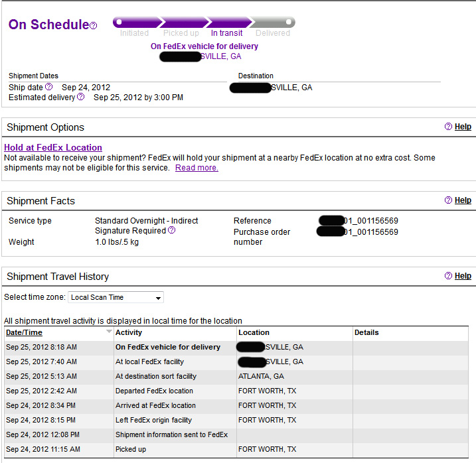Click the Date/Time column header
Image resolution: width=476 pixels, height=463 pixels.
(x=24, y=332)
